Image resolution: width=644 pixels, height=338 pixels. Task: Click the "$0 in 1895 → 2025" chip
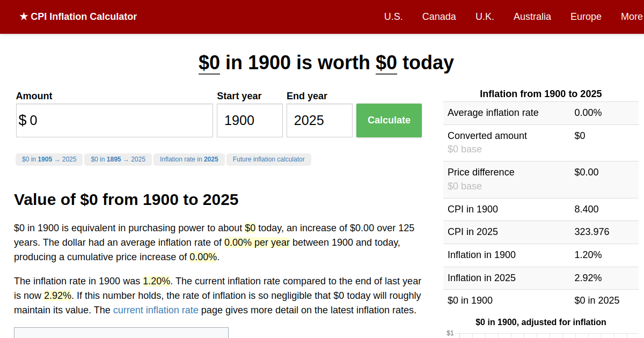(x=118, y=159)
